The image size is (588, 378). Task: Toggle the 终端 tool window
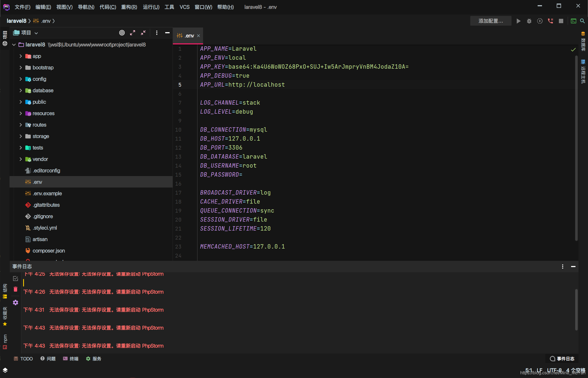[x=71, y=359]
